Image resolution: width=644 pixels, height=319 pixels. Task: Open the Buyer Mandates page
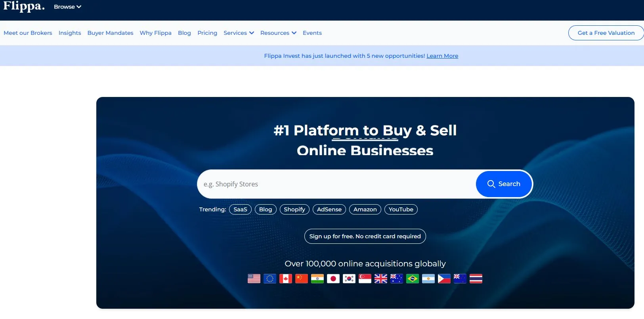coord(110,33)
